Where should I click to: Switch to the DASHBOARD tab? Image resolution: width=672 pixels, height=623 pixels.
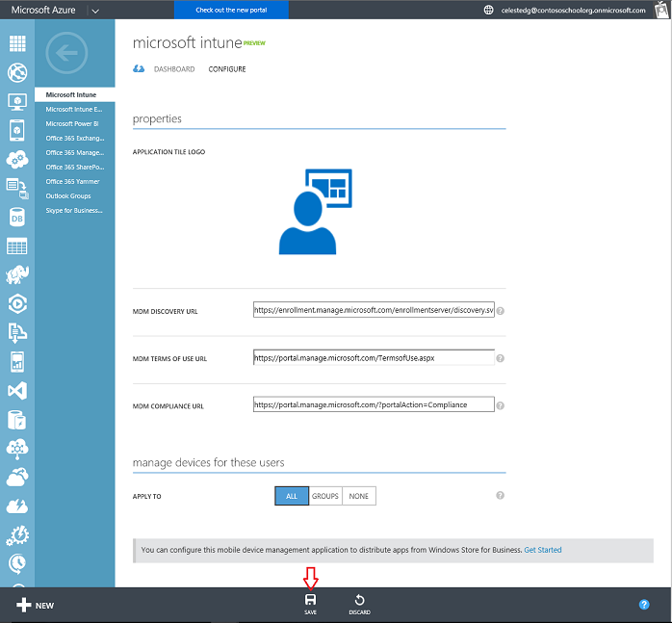click(174, 69)
